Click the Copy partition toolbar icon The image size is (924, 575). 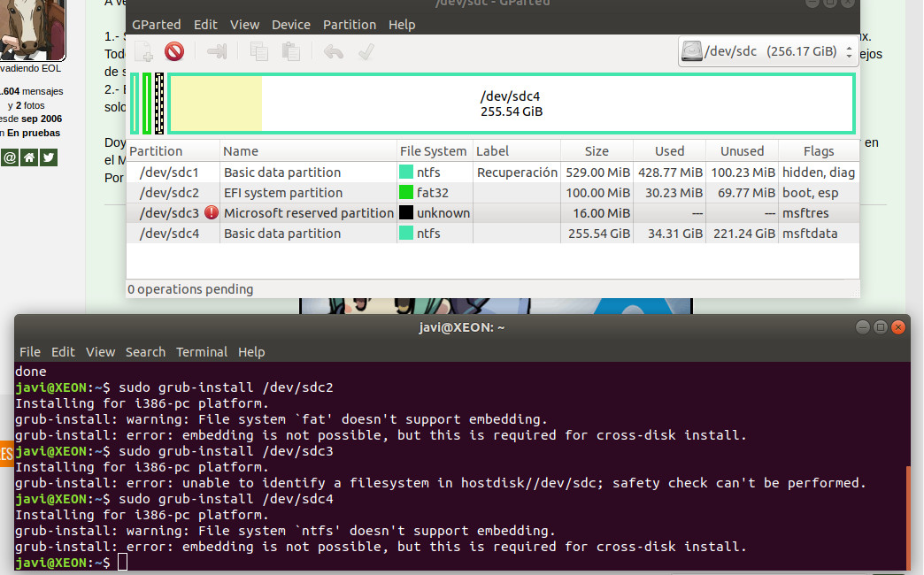[259, 52]
